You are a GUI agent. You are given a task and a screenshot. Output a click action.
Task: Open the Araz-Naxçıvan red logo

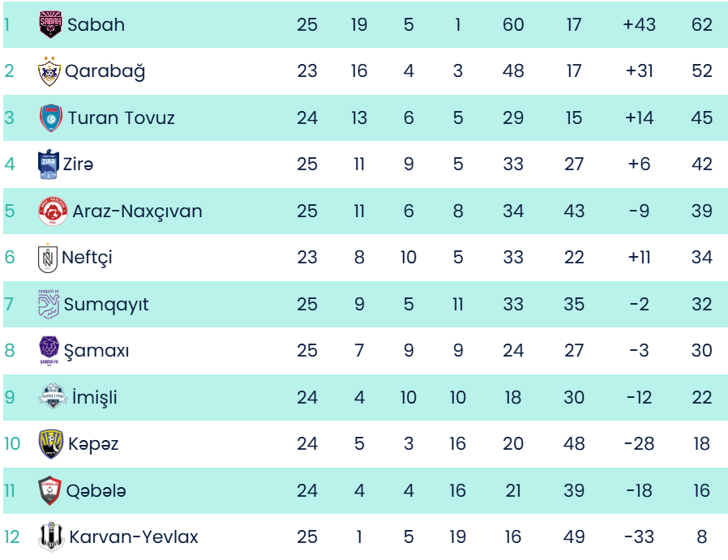pyautogui.click(x=53, y=212)
